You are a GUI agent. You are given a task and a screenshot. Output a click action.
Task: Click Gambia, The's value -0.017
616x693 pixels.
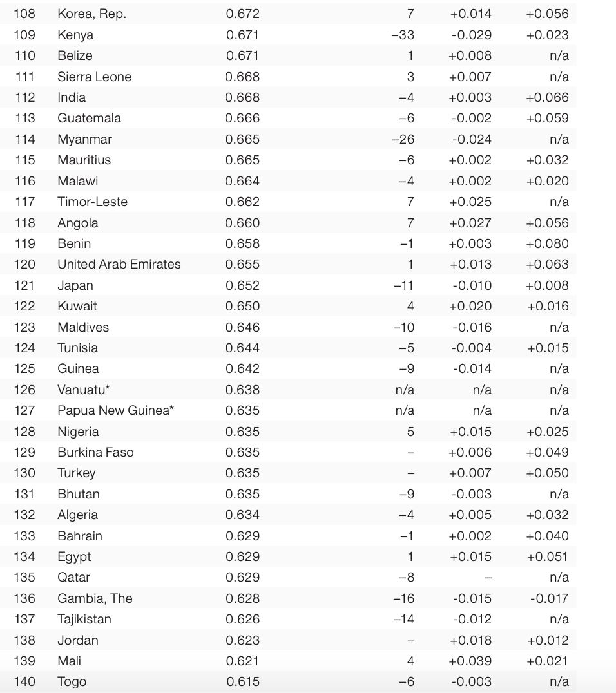click(x=549, y=598)
